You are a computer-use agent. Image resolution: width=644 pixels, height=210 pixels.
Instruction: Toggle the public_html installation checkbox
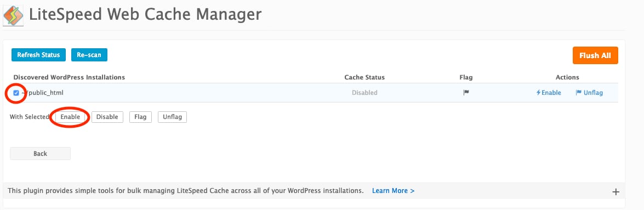[16, 93]
